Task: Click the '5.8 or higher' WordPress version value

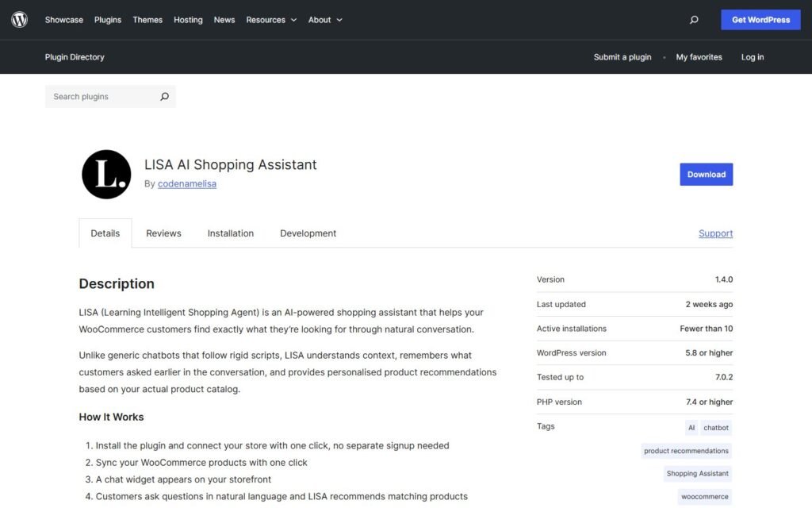Action: coord(709,353)
